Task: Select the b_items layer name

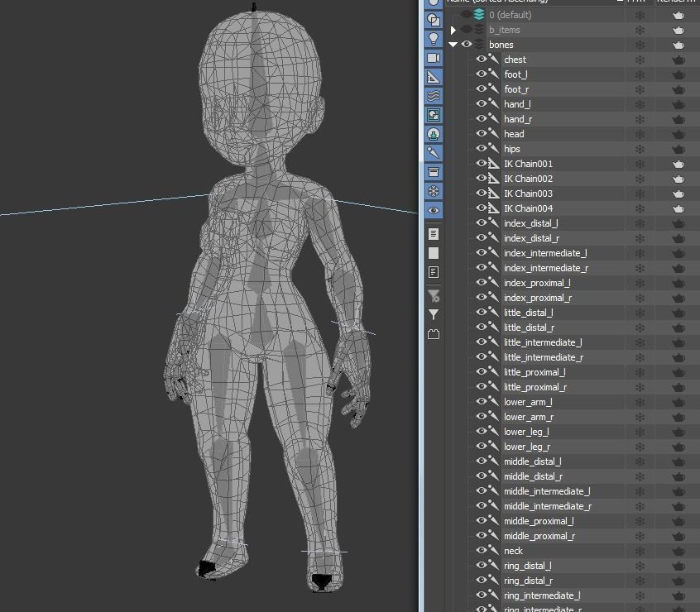Action: tap(505, 30)
